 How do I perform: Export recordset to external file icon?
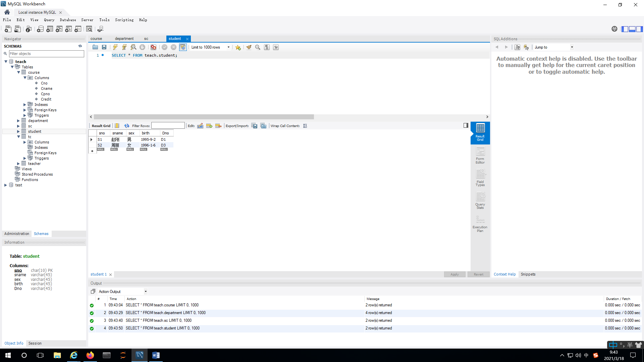(x=254, y=126)
